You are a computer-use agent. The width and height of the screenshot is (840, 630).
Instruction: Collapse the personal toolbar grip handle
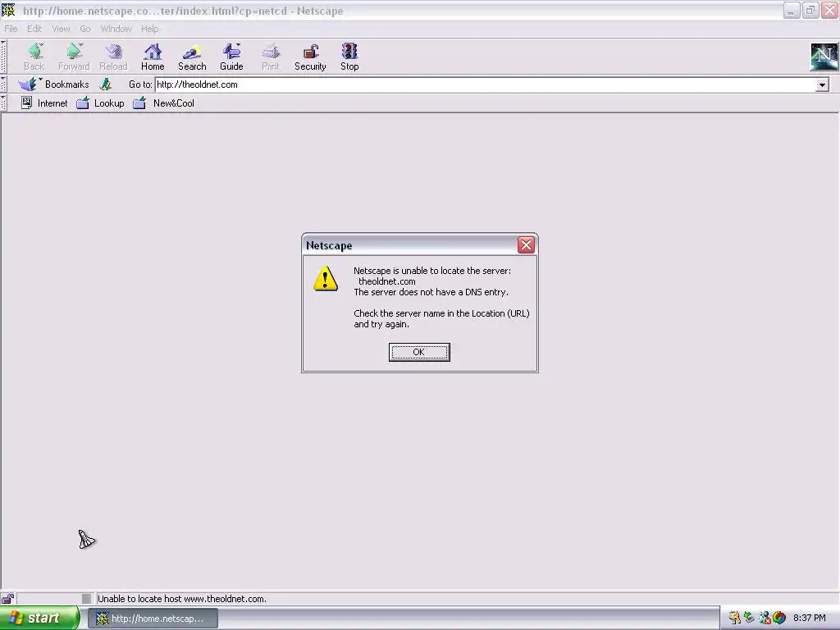(3, 103)
